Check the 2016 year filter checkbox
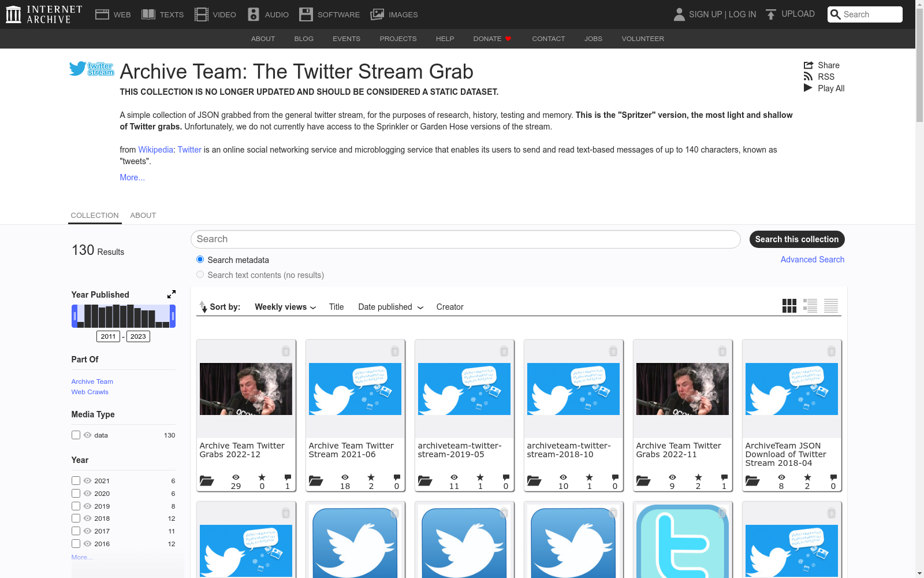Image resolution: width=924 pixels, height=578 pixels. click(76, 543)
